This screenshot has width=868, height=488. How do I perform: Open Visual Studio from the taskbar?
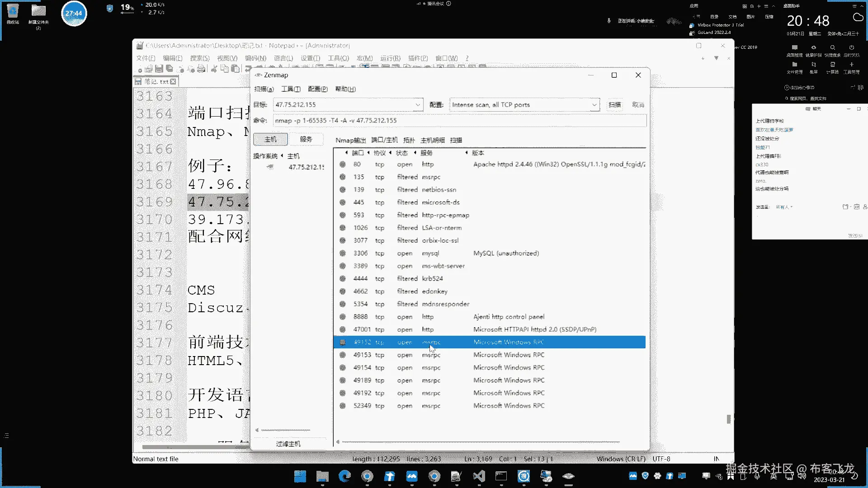click(x=479, y=476)
